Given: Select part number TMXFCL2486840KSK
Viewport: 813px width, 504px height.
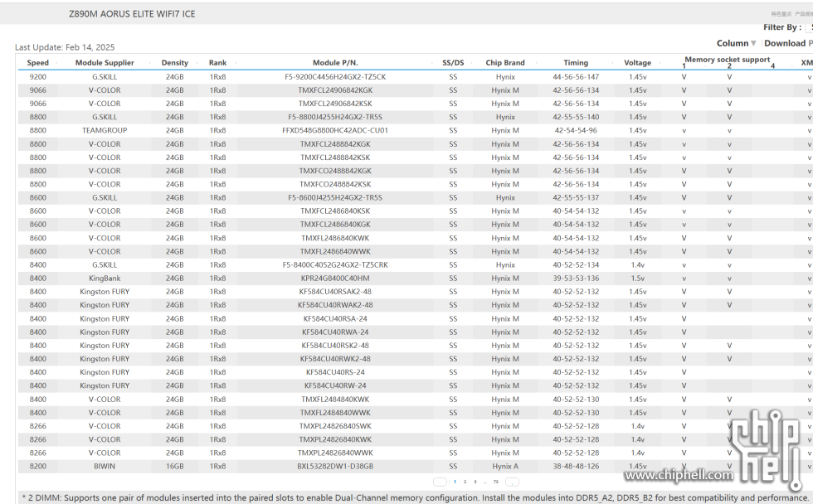Looking at the screenshot, I should pyautogui.click(x=335, y=211).
